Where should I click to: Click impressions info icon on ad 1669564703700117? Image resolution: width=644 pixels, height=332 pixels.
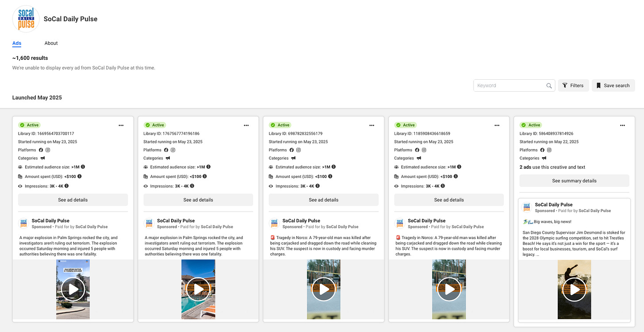(x=67, y=186)
